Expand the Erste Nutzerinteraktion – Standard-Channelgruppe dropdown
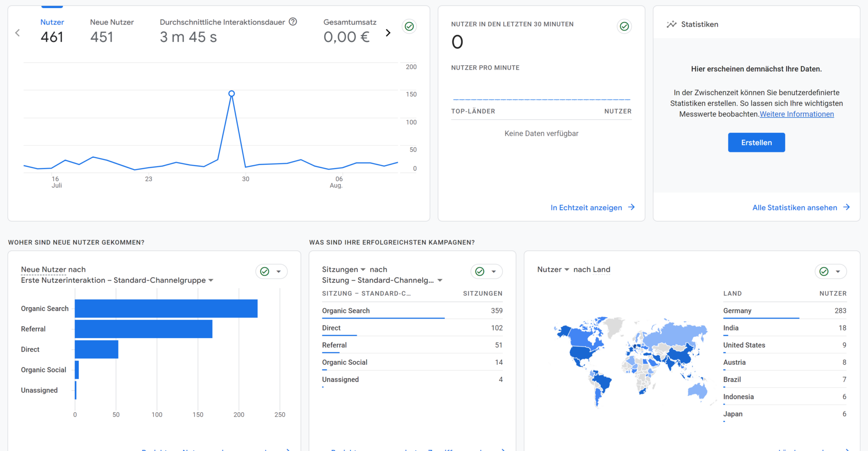 pyautogui.click(x=211, y=280)
